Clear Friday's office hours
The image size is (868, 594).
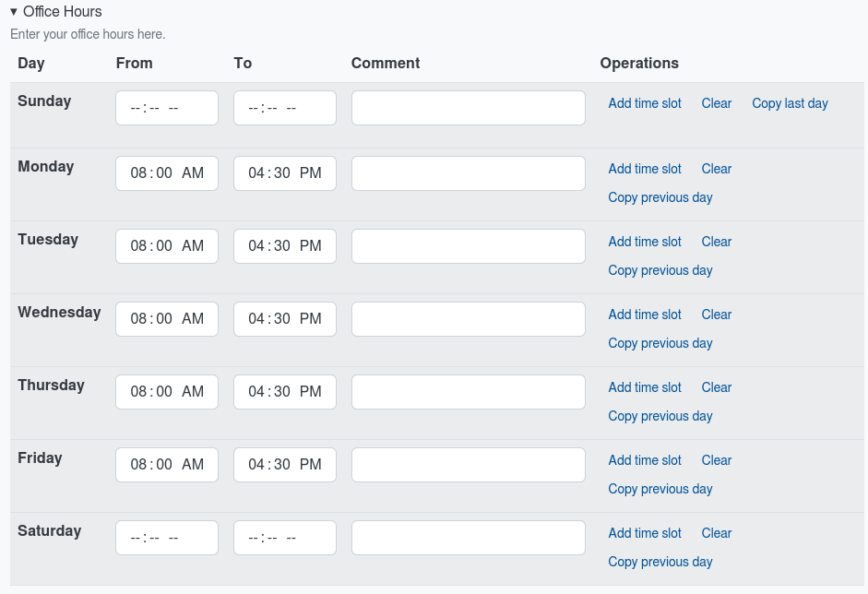pyautogui.click(x=717, y=459)
